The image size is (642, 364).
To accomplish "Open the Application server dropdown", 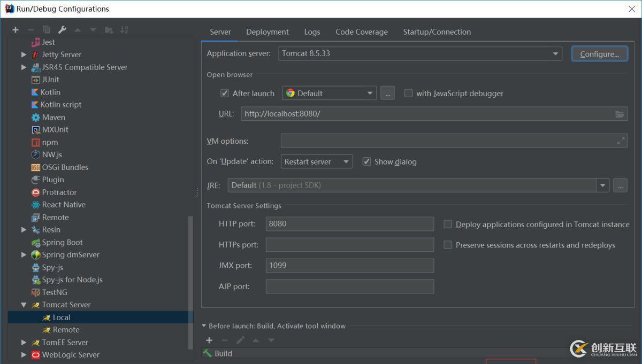I will (x=555, y=53).
